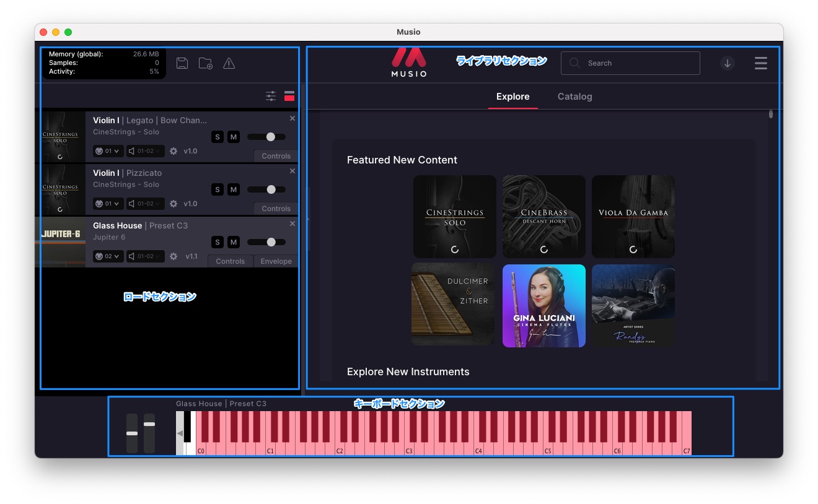Click the downloads arrow icon

pos(728,63)
